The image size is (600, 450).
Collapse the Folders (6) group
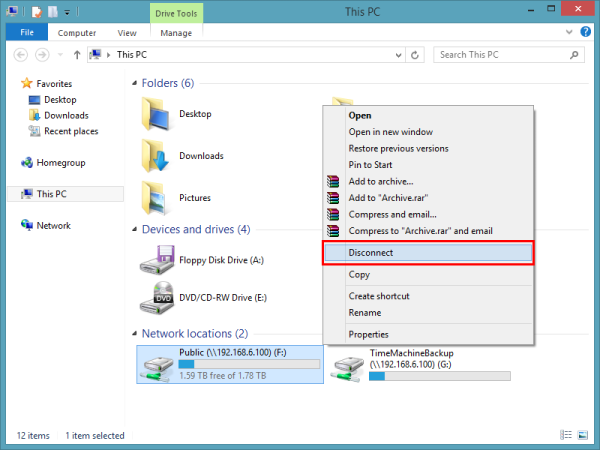point(134,83)
